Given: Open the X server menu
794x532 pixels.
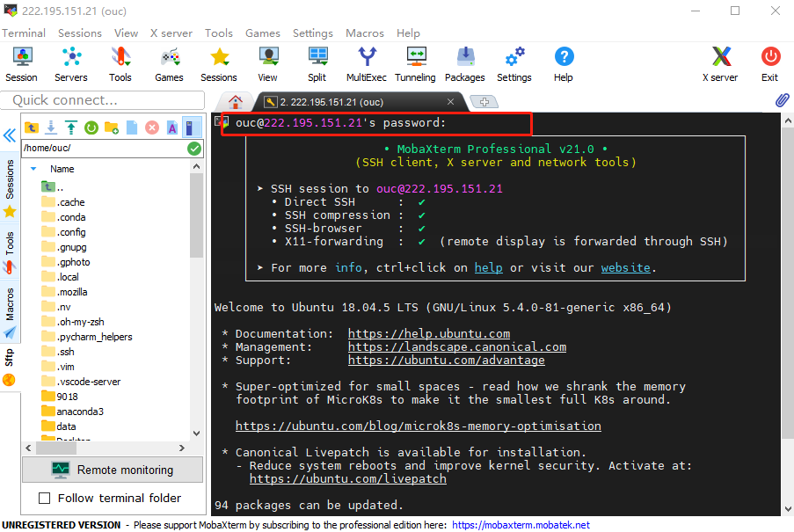Looking at the screenshot, I should click(x=171, y=33).
